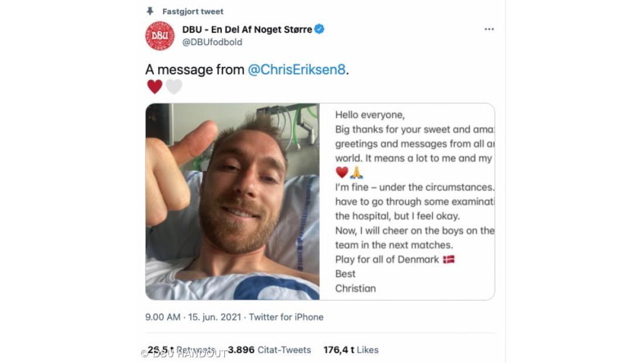Screen dimensions: 644x363
Task: Click the red heart emoji inside message image
Action: point(342,173)
